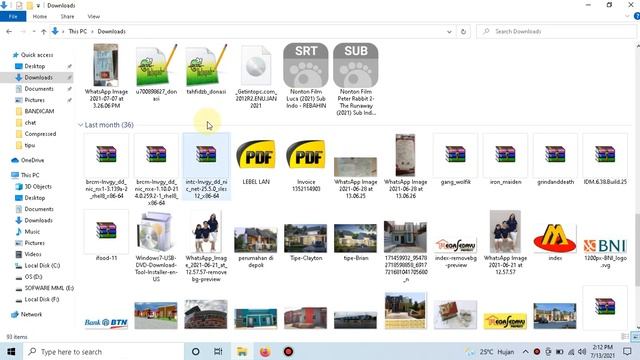
Task: Open File Explorer on the taskbar
Action: point(242,352)
